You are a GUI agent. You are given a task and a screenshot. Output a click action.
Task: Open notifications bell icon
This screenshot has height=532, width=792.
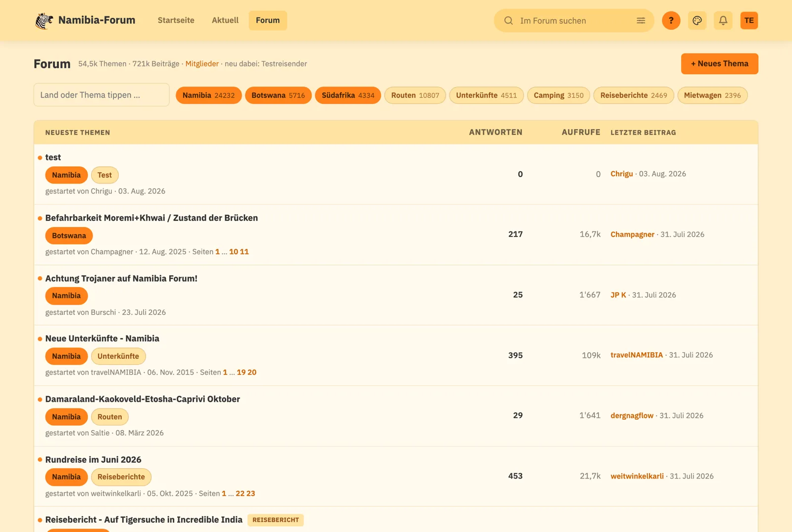723,20
